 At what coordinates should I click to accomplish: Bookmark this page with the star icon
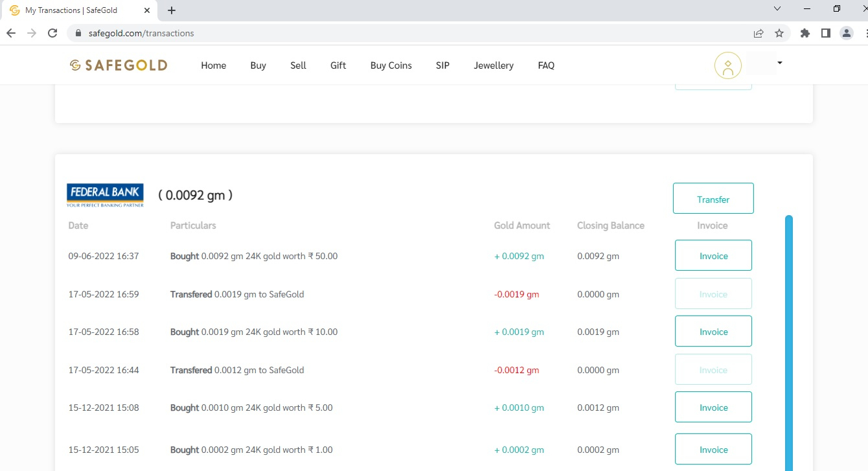(x=779, y=33)
